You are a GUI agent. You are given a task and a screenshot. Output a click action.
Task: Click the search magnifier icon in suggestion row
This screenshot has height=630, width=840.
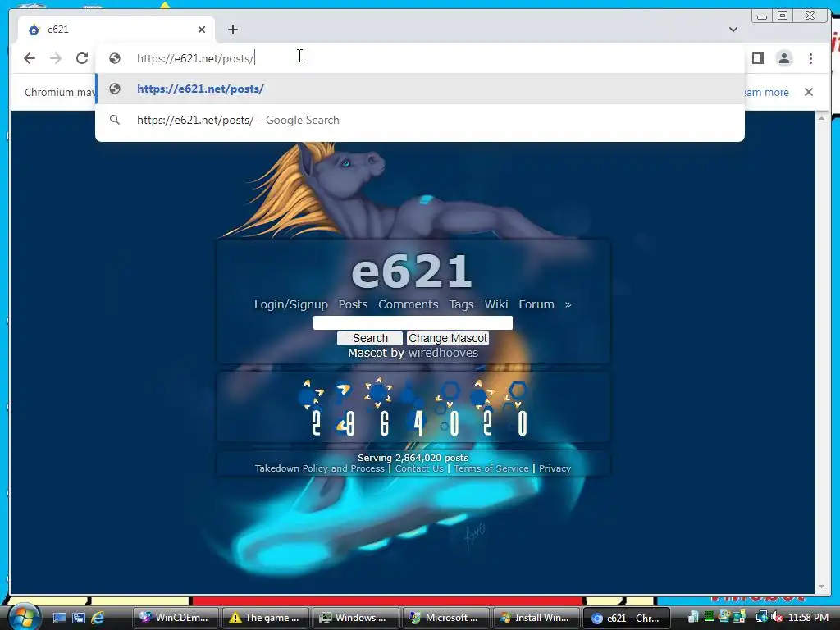(x=115, y=120)
